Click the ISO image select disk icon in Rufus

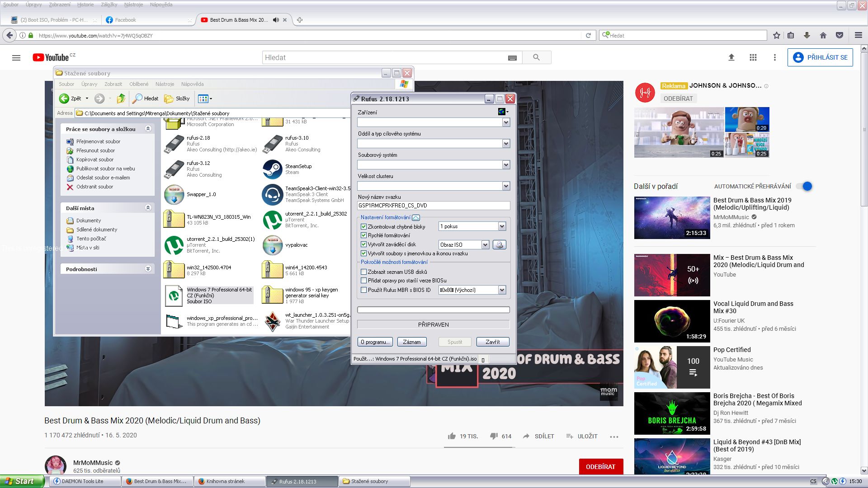coord(499,244)
